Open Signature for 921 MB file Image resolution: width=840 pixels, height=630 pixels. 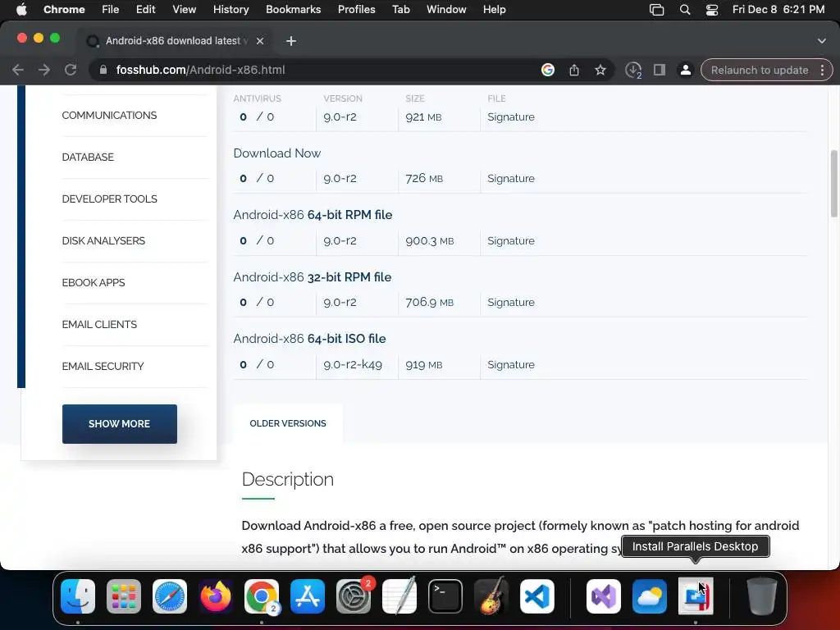[510, 116]
